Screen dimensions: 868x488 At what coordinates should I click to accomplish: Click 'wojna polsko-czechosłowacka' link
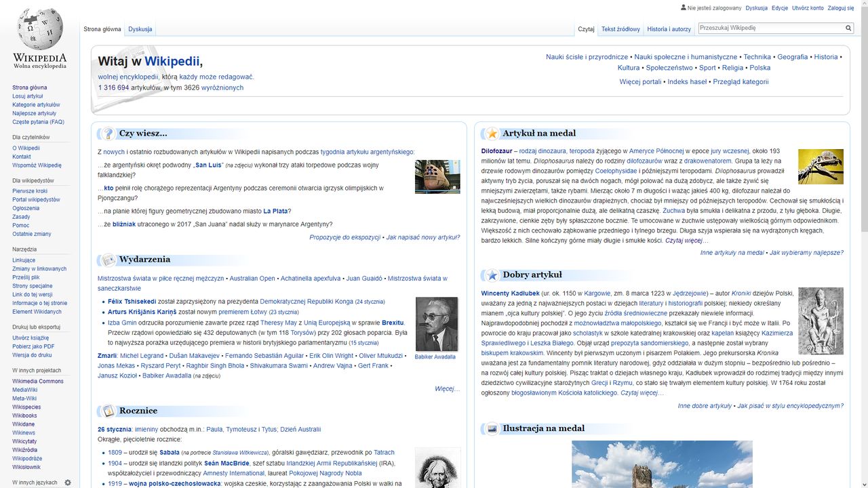tap(175, 484)
